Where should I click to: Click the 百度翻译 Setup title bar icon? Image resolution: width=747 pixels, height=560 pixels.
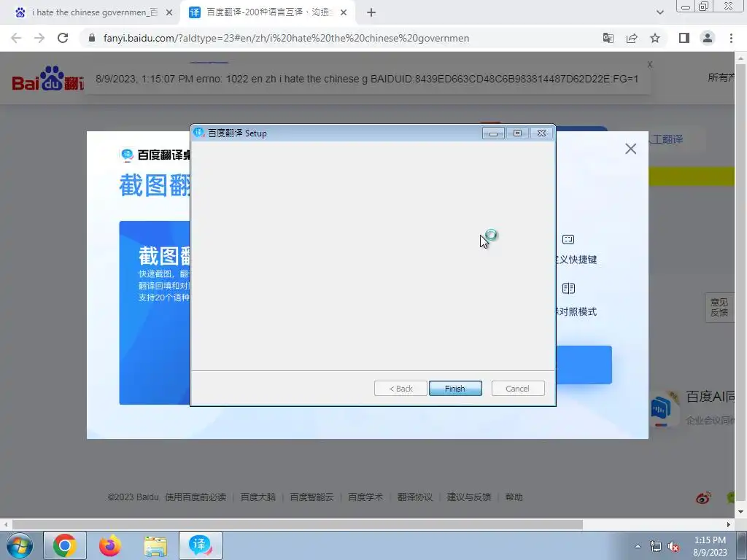pos(199,133)
